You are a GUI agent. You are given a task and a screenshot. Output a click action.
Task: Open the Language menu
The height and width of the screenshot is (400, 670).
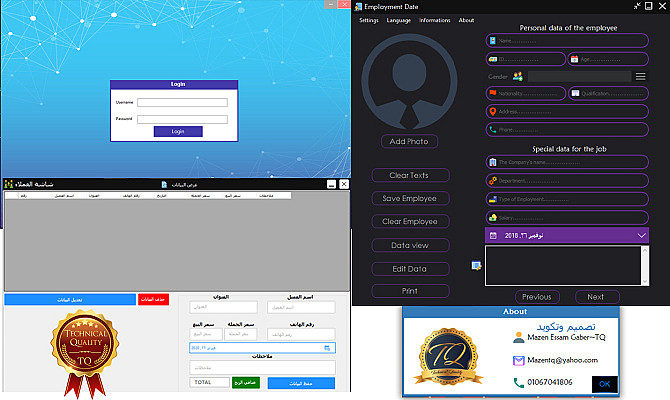399,20
